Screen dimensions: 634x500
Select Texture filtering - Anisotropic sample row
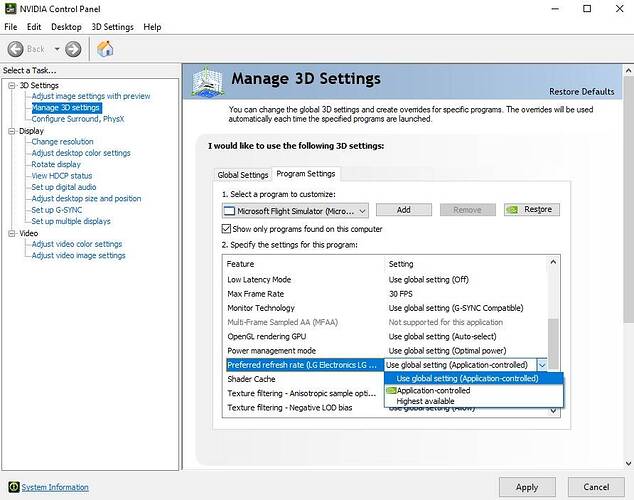coord(303,393)
